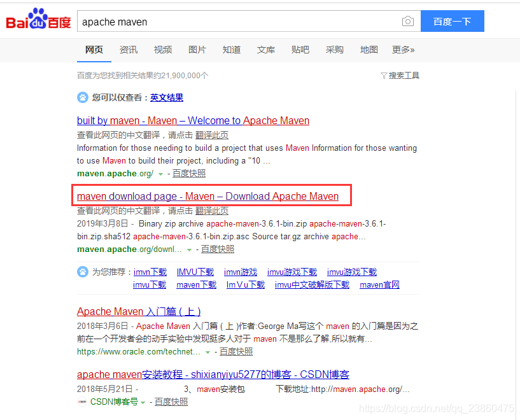Screen dimensions: 520x420
Task: Open camera image search icon
Action: point(407,22)
